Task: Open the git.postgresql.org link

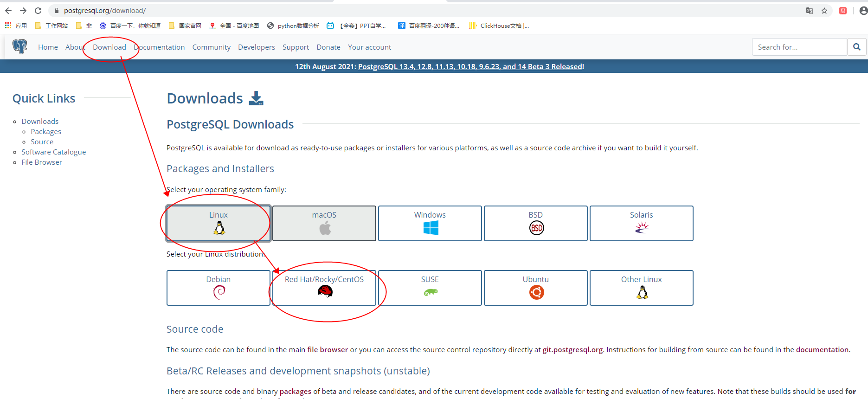Action: pyautogui.click(x=573, y=349)
